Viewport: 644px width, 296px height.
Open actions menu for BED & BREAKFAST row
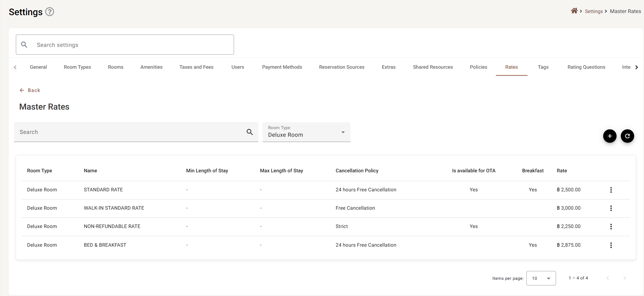611,245
